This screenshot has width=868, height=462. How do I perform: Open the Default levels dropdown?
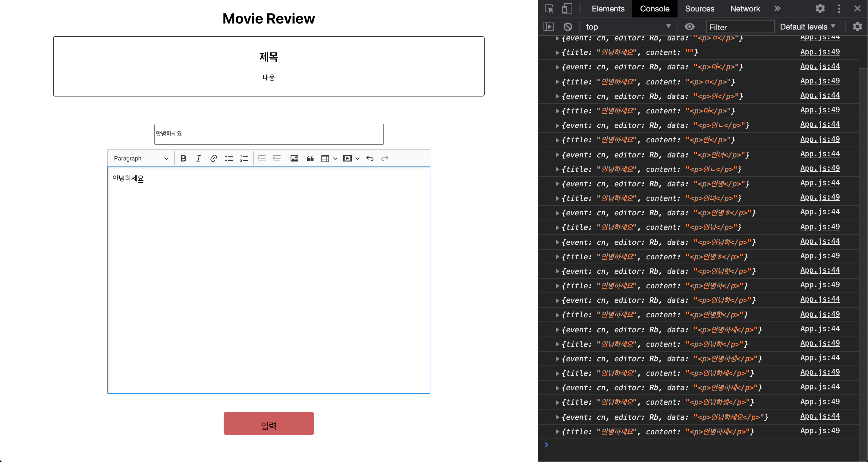point(807,27)
